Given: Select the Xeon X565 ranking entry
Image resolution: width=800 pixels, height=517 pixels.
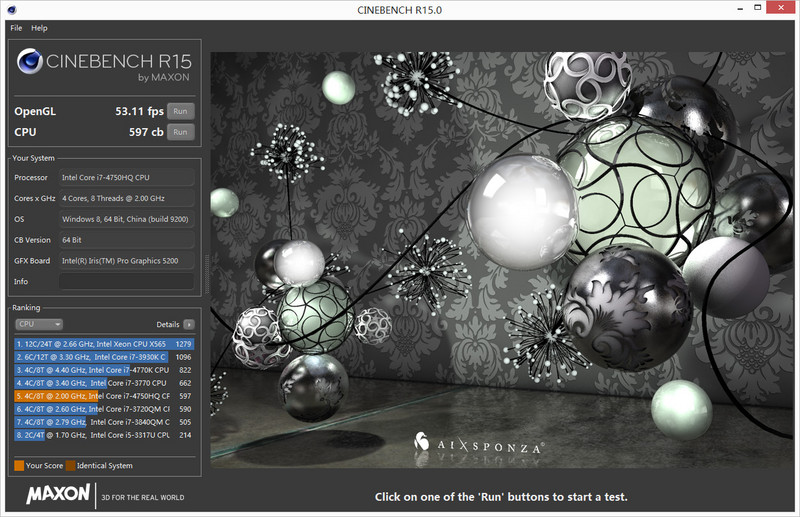Looking at the screenshot, I should point(105,344).
